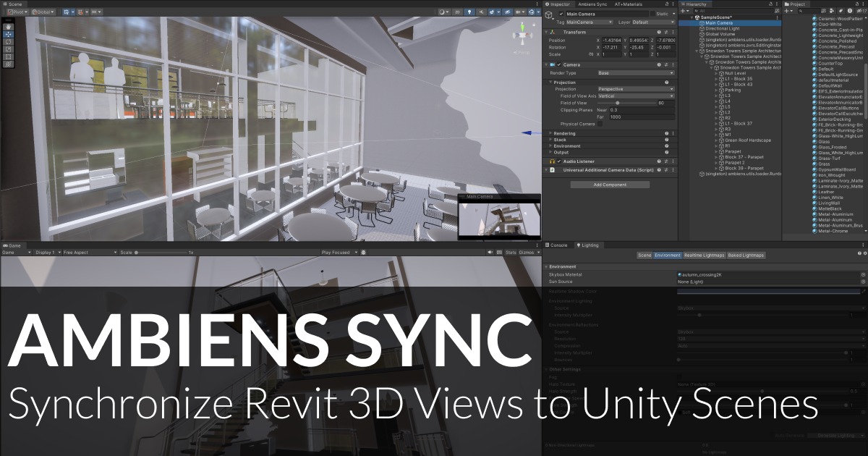Mute audio using the Game view speaker icon

tap(489, 250)
